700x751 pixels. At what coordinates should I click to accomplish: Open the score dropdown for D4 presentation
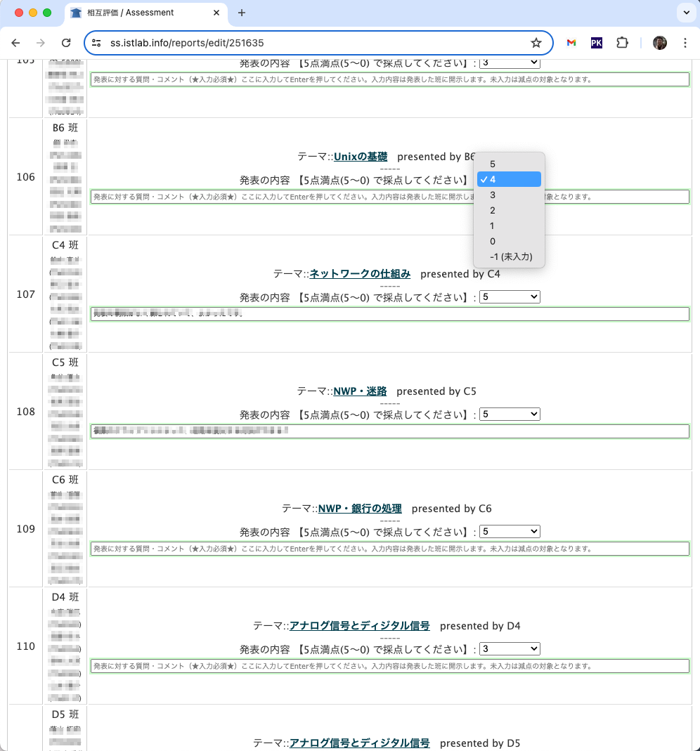tap(509, 649)
